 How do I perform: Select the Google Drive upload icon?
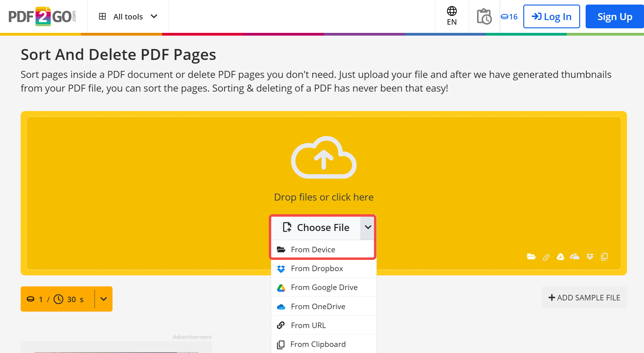560,257
